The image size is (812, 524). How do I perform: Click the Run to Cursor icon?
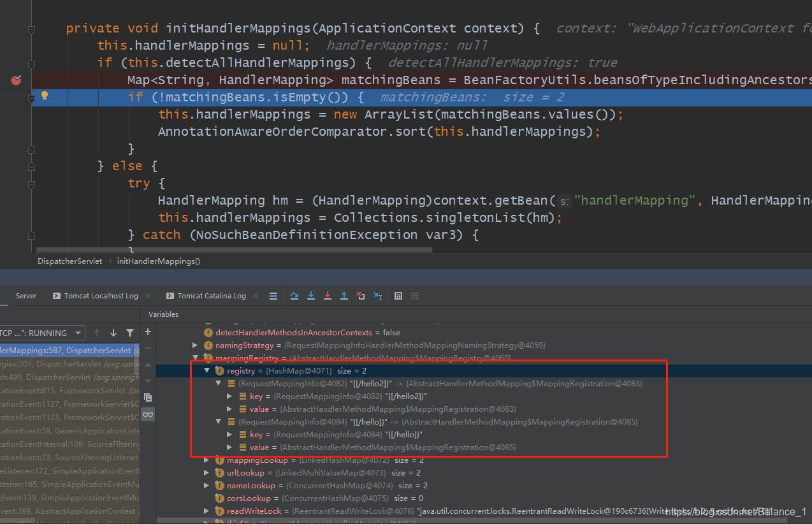point(377,296)
